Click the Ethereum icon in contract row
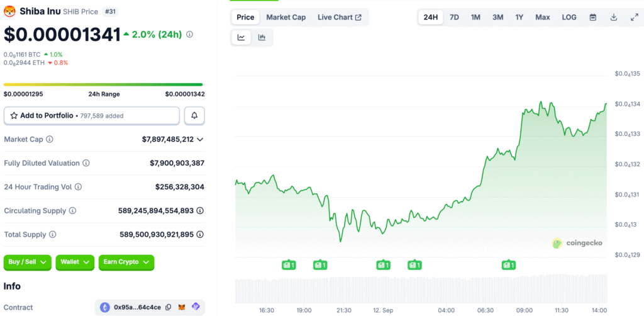The width and height of the screenshot is (644, 316). click(x=105, y=307)
